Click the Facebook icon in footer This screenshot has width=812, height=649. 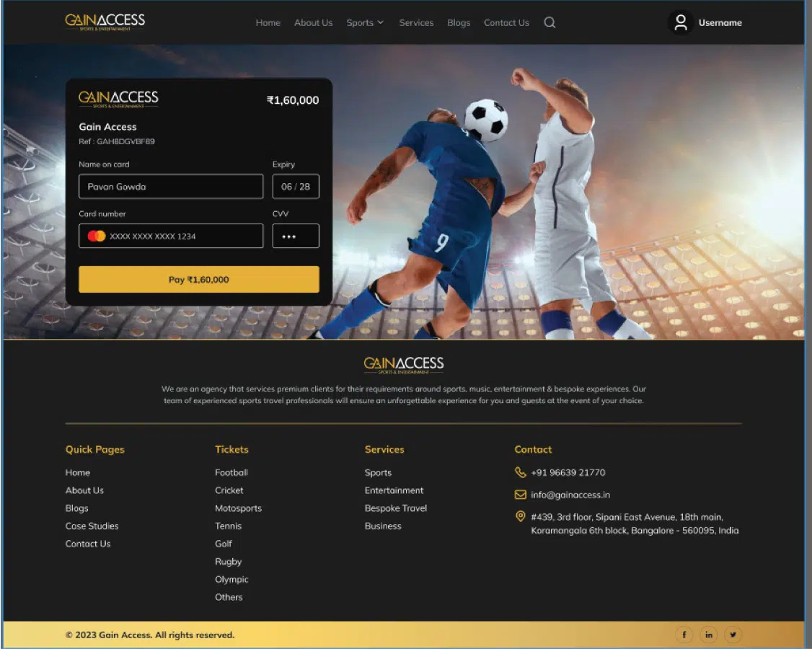coord(684,635)
